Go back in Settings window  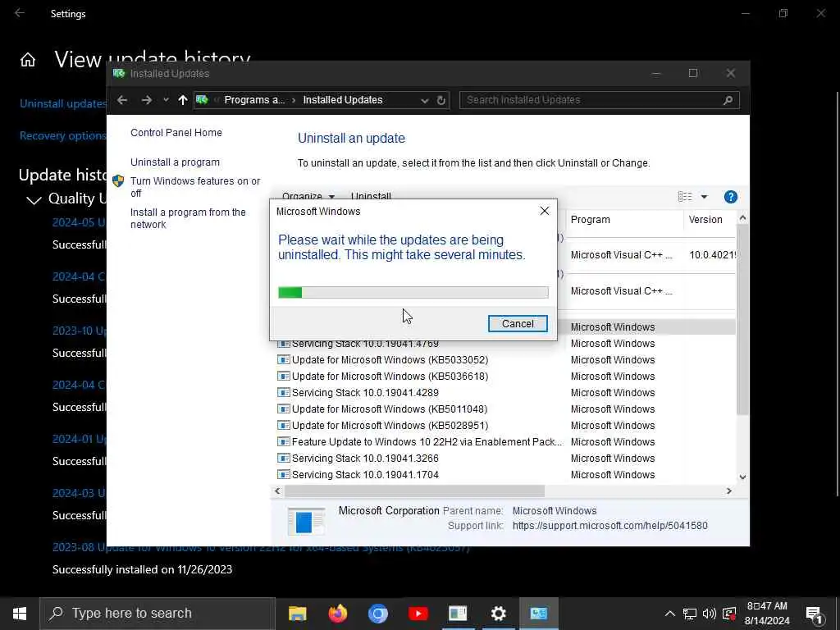point(20,13)
